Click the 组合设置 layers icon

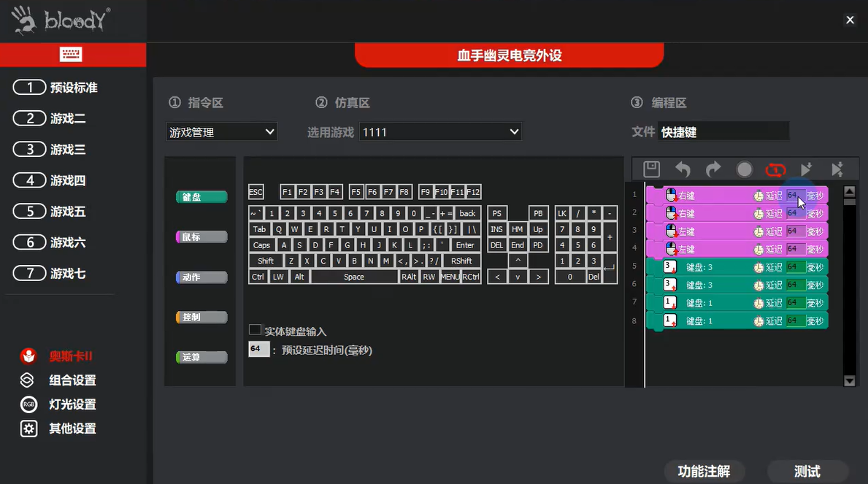[x=27, y=380]
